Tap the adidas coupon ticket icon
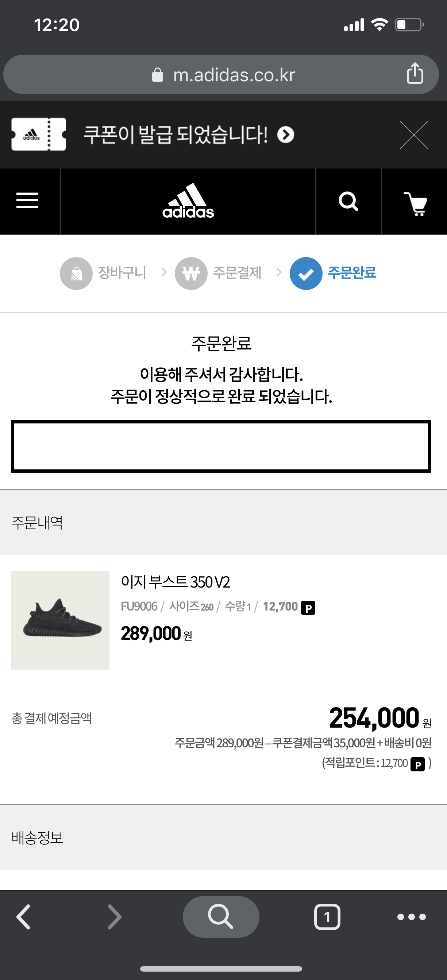 38,134
